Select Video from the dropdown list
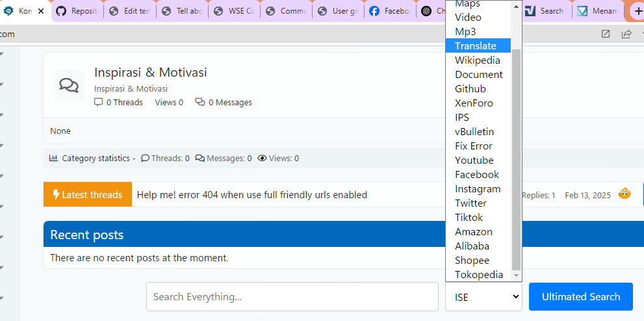Screen dimensions: 644x321 coord(478,18)
